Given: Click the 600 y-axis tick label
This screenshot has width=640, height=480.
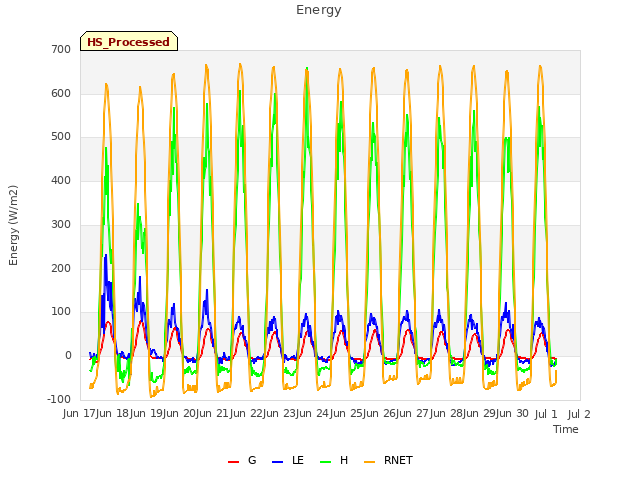Looking at the screenshot, I should (x=61, y=93).
